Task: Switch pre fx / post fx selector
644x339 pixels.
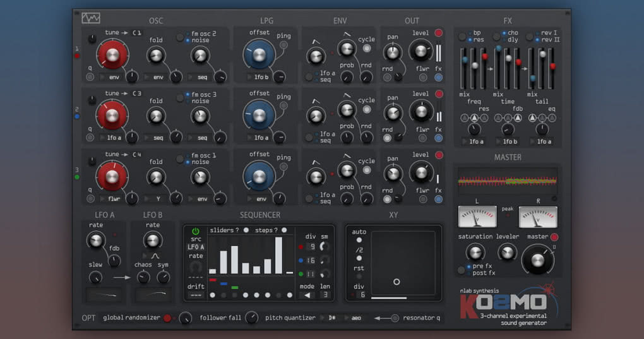Action: (x=462, y=270)
